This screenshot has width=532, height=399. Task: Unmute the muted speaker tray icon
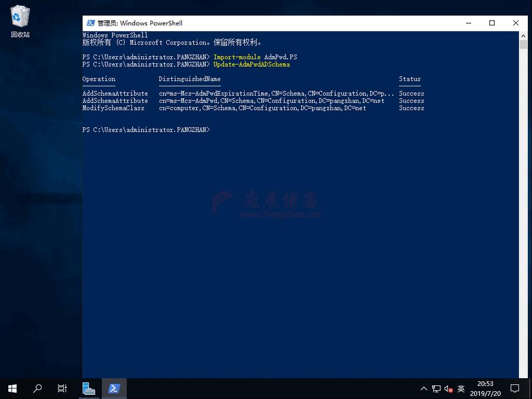pyautogui.click(x=448, y=388)
